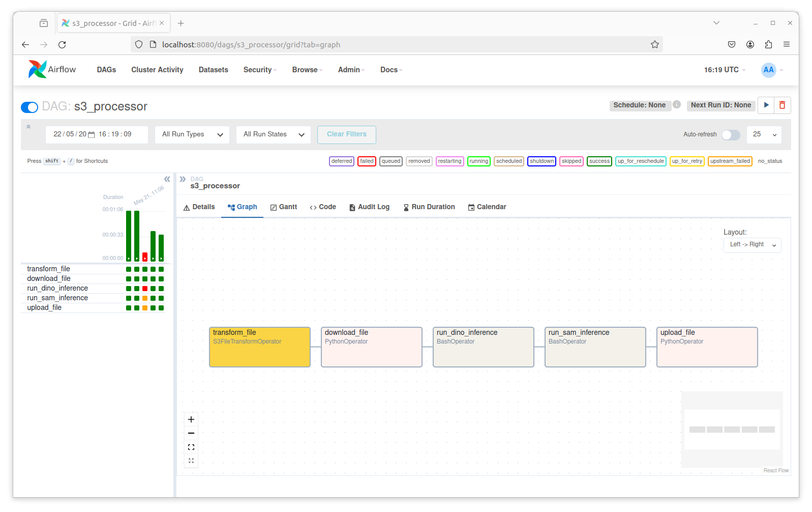Collapse the filter bar with up-chevron icon
Viewport: 812px width, 512px height.
pyautogui.click(x=28, y=127)
